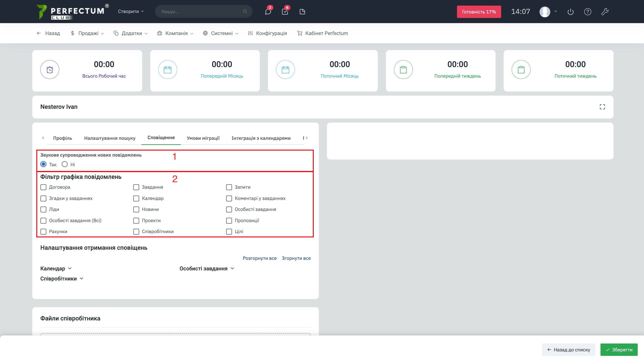Open the tasks checklist icon with badge 6

[x=285, y=11]
